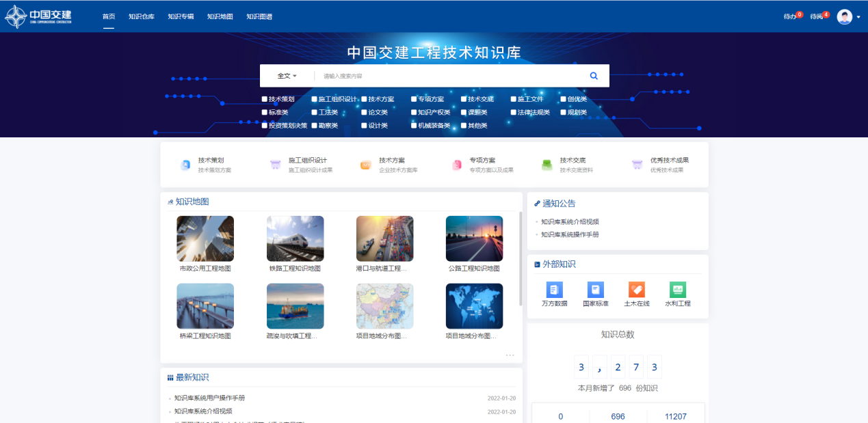Enable the 施工组织设计 checkbox

tap(315, 99)
